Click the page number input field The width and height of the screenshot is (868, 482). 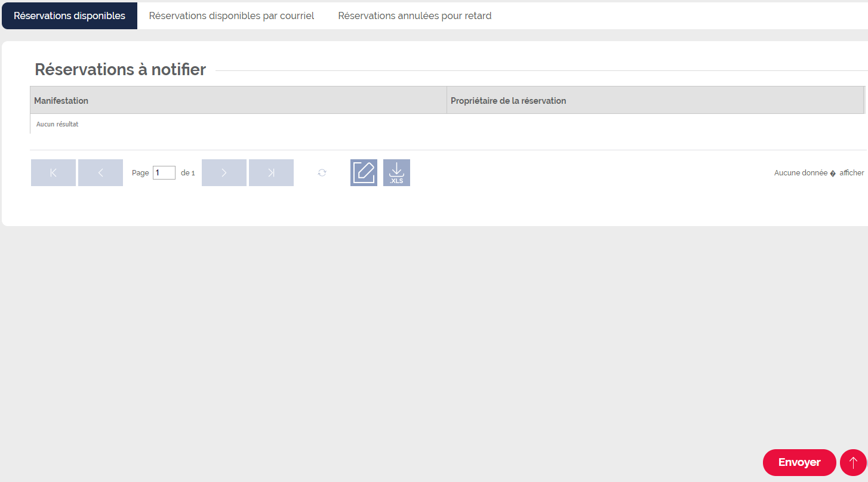[x=164, y=172]
